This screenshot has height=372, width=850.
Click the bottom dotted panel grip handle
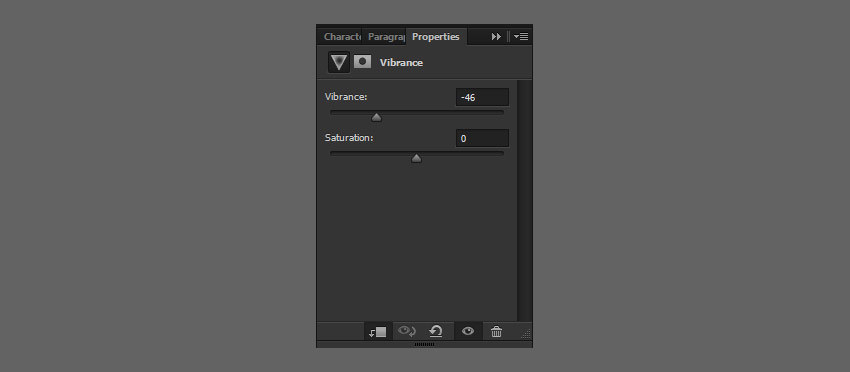[x=424, y=344]
